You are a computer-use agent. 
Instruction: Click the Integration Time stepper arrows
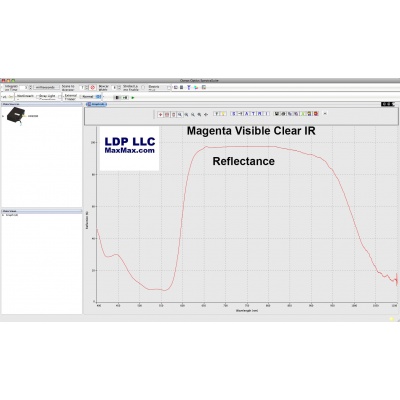click(31, 87)
